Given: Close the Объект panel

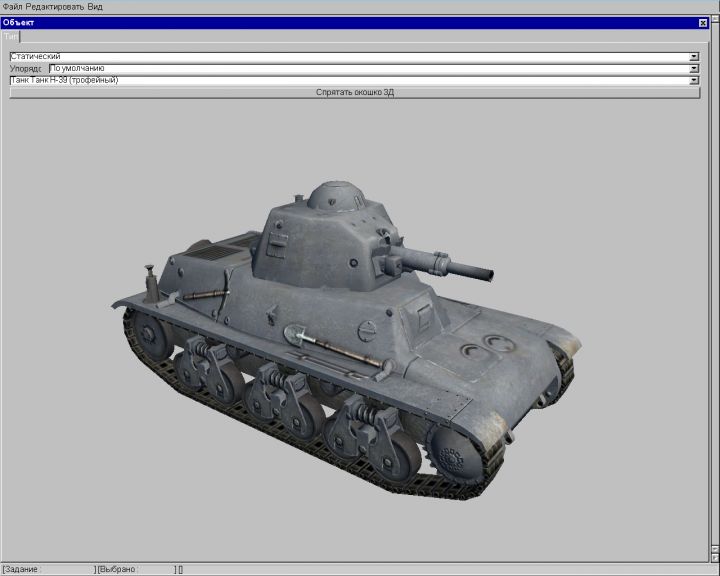Looking at the screenshot, I should [702, 22].
